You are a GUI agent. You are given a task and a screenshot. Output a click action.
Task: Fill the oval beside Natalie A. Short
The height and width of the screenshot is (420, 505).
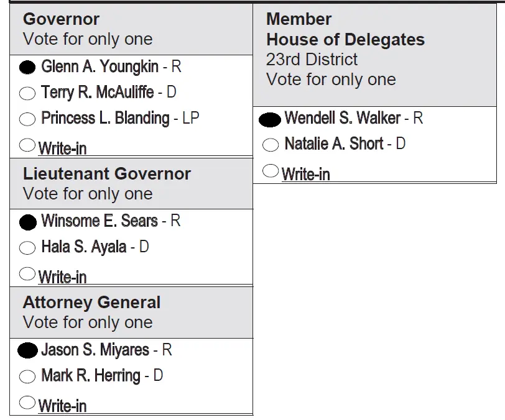click(x=271, y=145)
